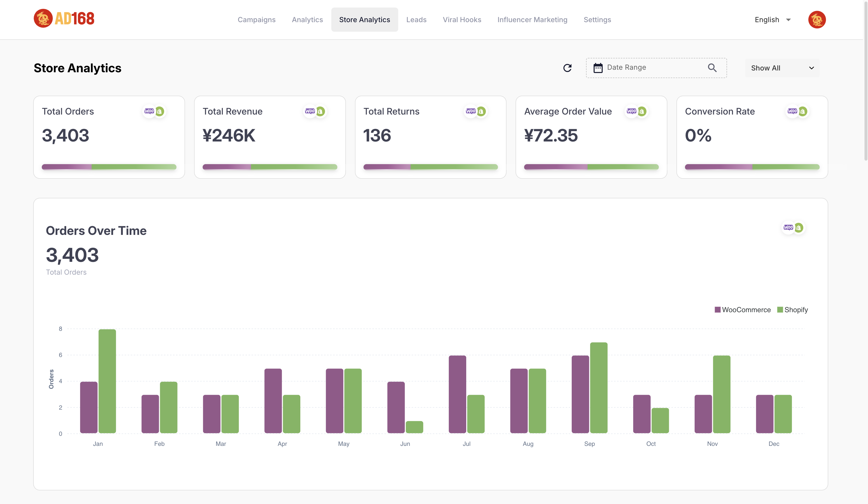Select the Store Analytics tab
This screenshot has height=504, width=868.
tap(365, 20)
